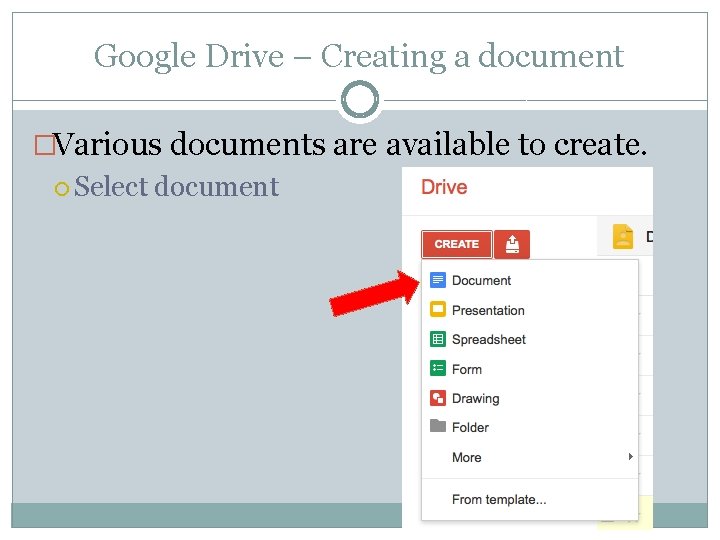Screen dimensions: 720x540
Task: Click the gray Folder icon
Action: tap(438, 426)
